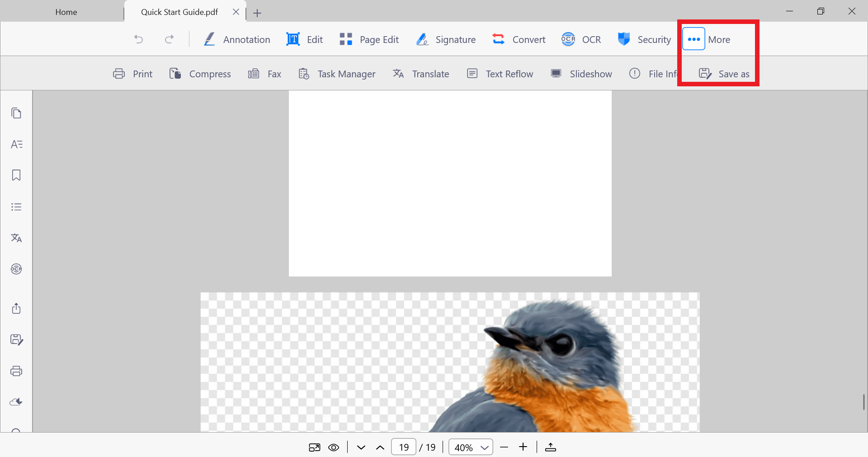Toggle the More tools button

pyautogui.click(x=693, y=39)
